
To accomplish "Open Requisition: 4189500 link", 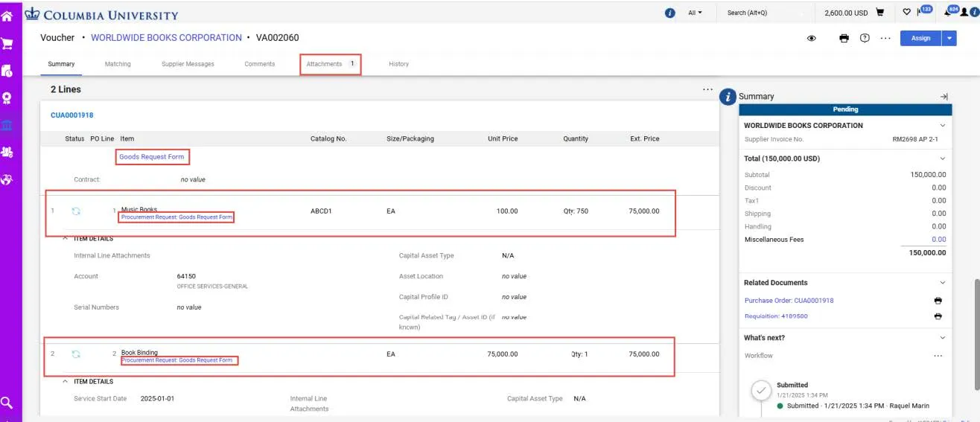I will (x=776, y=316).
